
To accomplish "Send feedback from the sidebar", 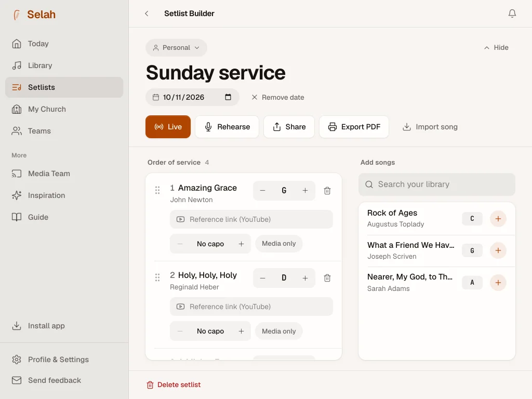I will (x=64, y=380).
